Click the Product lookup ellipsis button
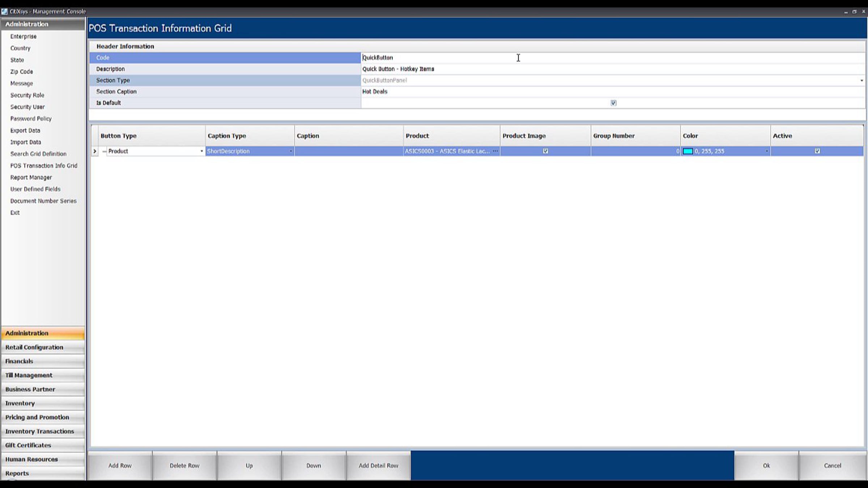 coord(495,151)
